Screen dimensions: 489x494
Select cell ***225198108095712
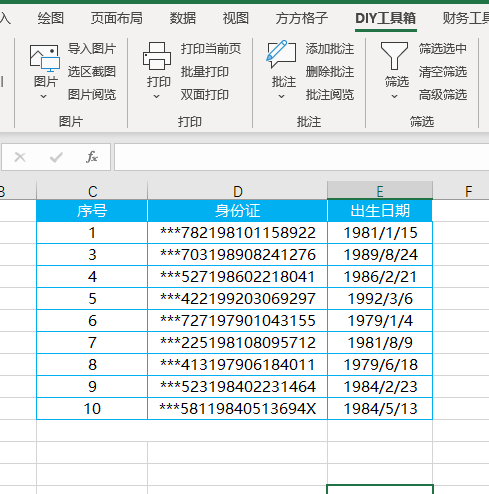tap(237, 343)
